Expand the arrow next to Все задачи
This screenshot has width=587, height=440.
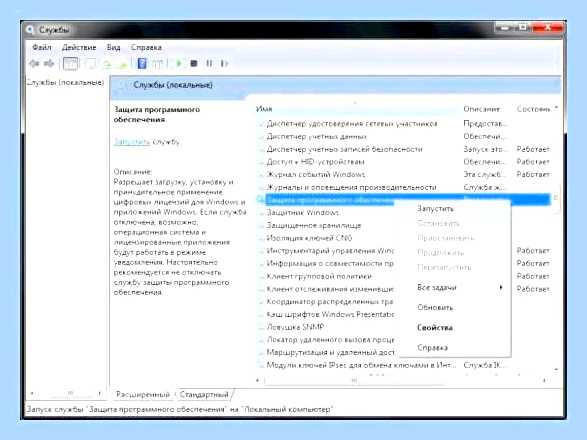coord(501,287)
